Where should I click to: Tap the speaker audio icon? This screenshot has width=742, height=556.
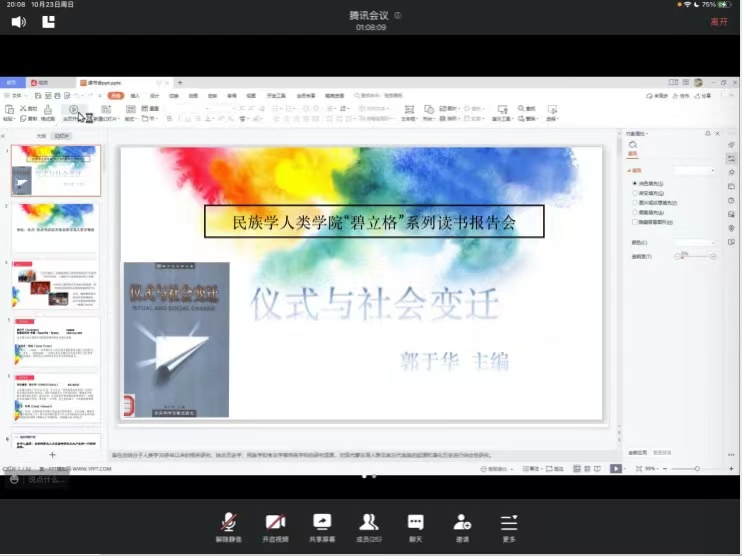[x=18, y=21]
